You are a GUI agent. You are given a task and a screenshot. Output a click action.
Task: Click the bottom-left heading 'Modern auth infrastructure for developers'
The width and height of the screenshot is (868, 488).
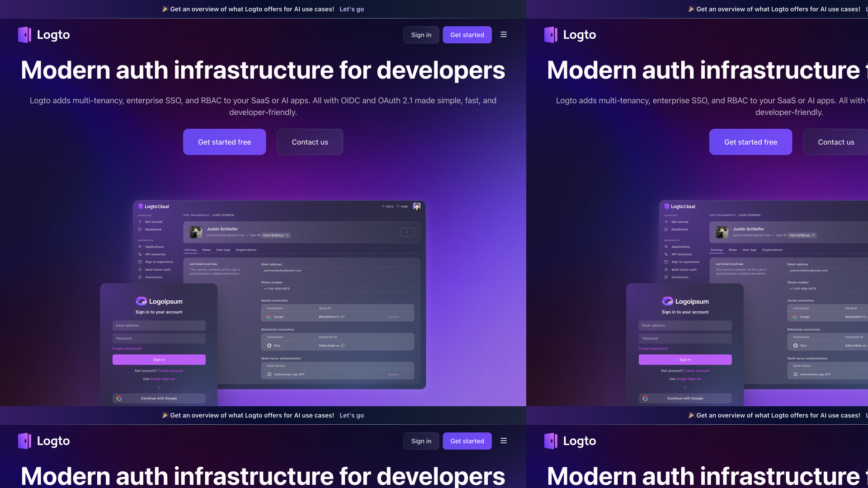(x=263, y=476)
